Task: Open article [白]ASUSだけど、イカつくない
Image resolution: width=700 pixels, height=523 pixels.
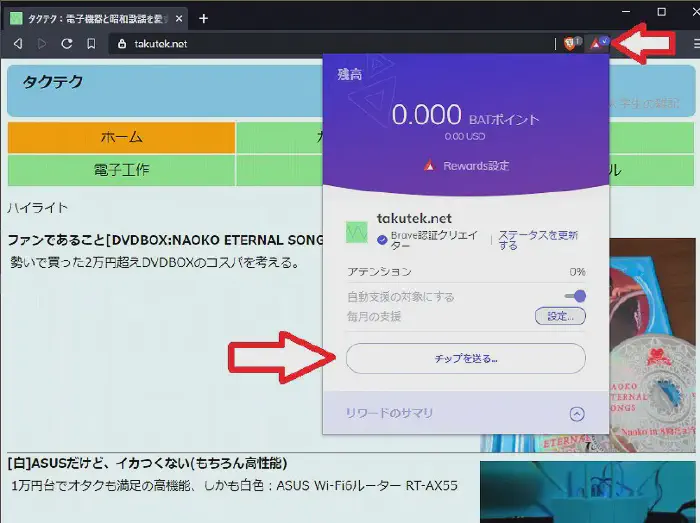Action: [147, 463]
